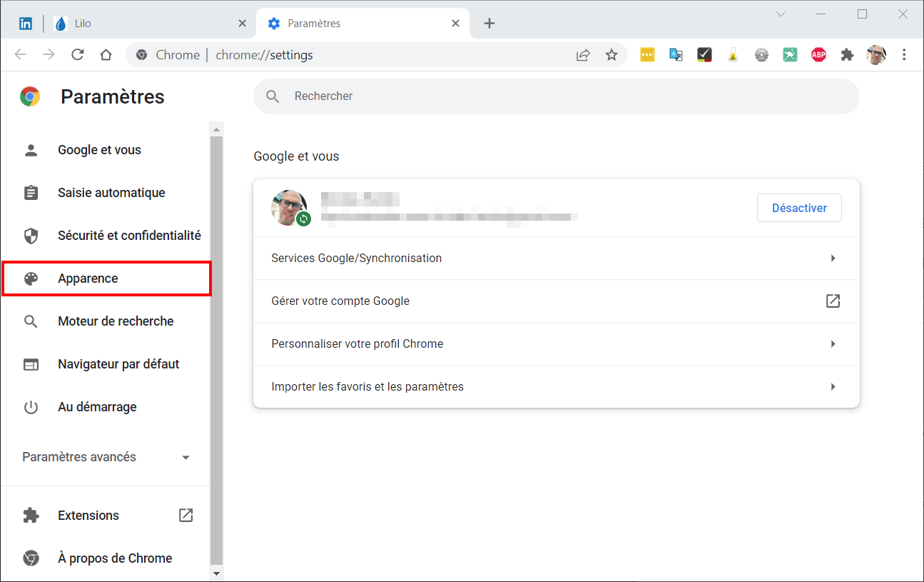The image size is (924, 582).
Task: Click the Désactiver sync button
Action: pyautogui.click(x=799, y=208)
